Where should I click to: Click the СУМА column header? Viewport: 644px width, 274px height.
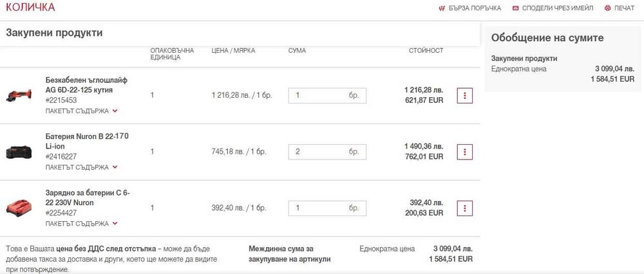297,50
